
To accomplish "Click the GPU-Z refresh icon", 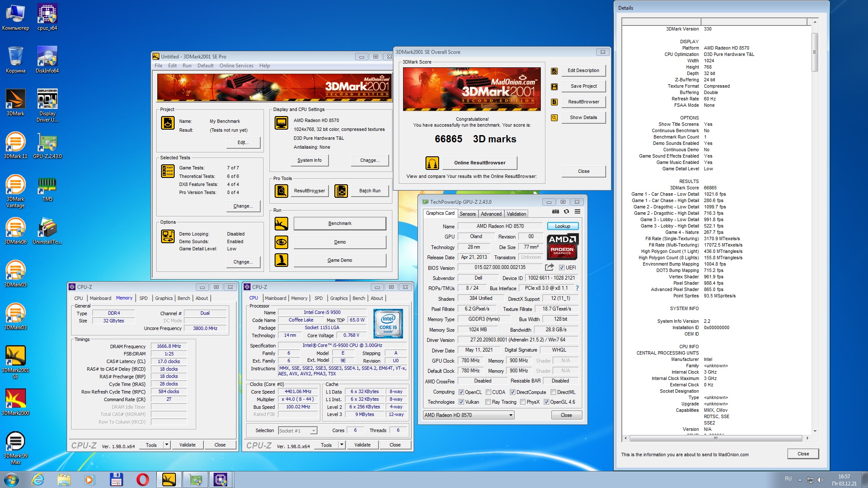I will [x=566, y=211].
